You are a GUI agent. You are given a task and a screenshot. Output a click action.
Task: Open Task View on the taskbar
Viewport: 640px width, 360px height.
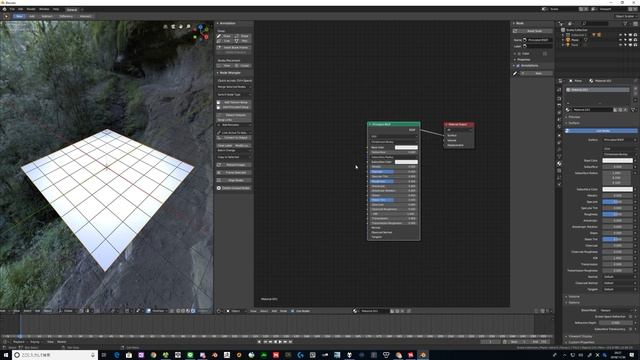[104, 355]
